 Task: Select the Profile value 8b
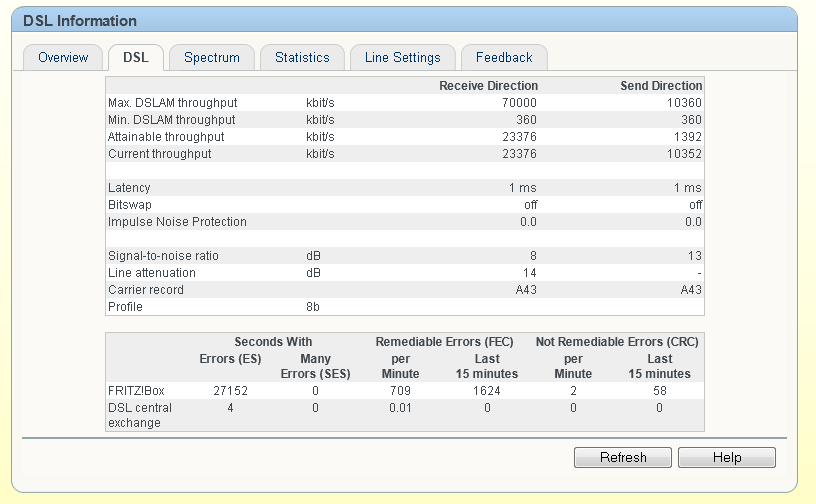(313, 307)
